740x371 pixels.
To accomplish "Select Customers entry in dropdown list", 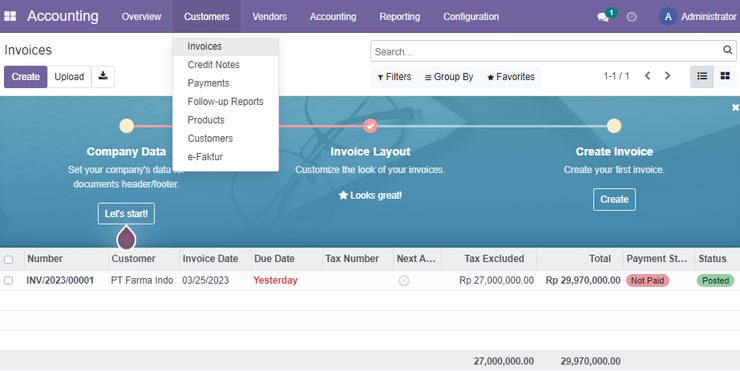I will tap(226, 138).
